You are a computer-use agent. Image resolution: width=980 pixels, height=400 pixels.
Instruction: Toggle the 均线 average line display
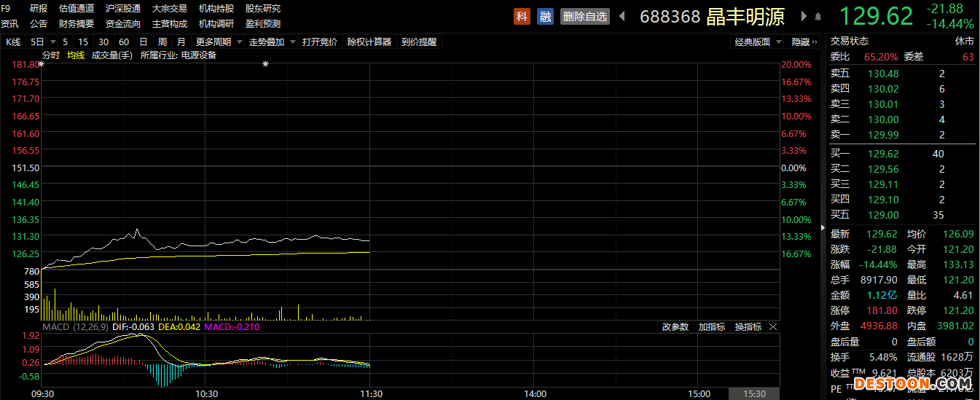coord(76,55)
